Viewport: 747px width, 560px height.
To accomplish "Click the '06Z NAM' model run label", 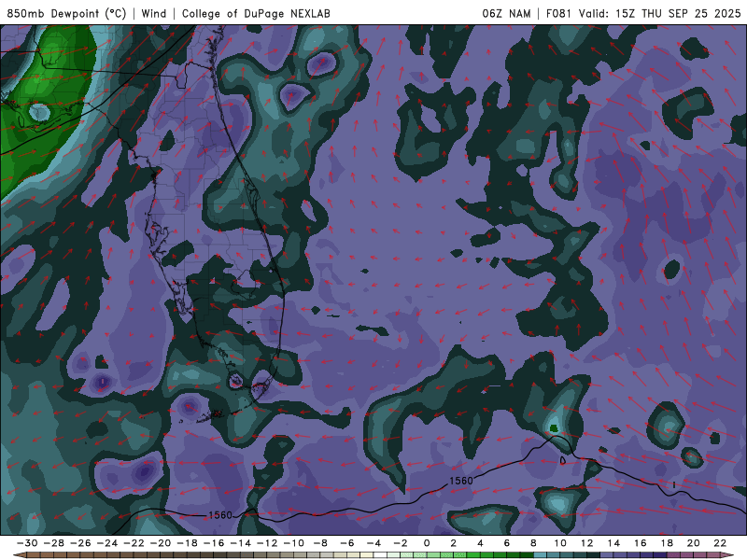I will pyautogui.click(x=506, y=13).
